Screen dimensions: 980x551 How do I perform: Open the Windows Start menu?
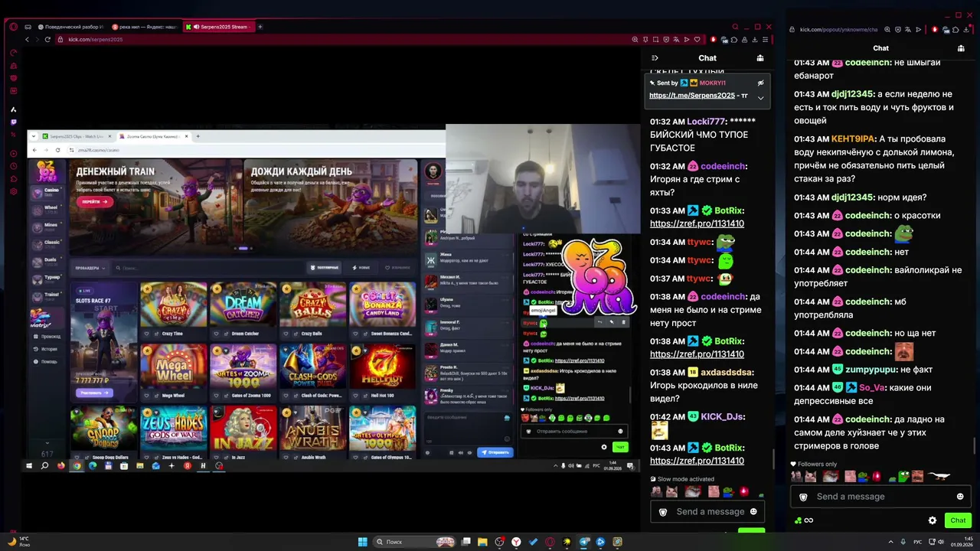tap(363, 542)
